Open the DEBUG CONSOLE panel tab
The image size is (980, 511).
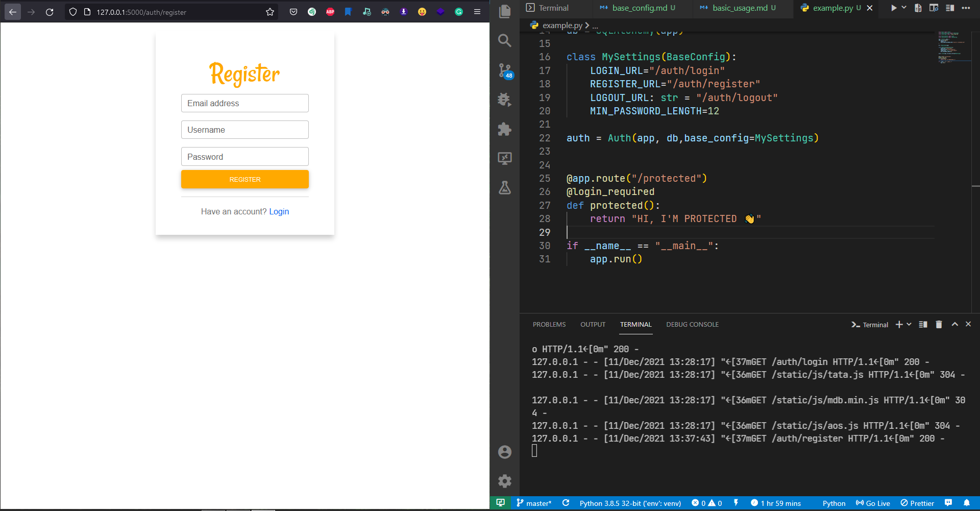click(x=693, y=325)
